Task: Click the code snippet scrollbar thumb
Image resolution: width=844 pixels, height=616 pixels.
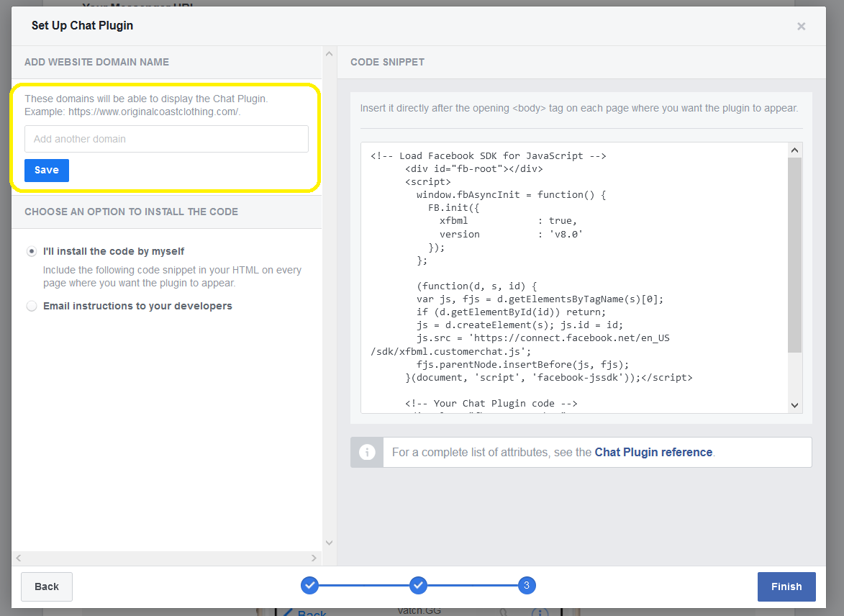Action: 794,255
